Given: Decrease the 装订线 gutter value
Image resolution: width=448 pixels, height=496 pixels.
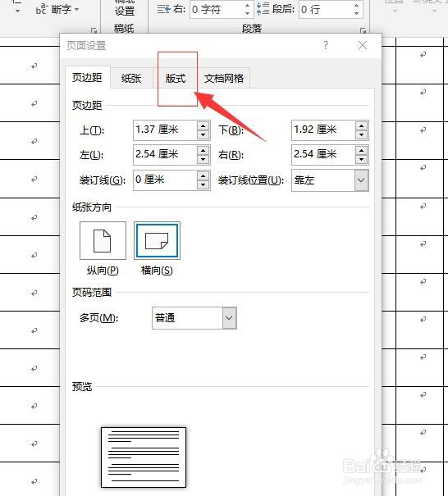Looking at the screenshot, I should (203, 184).
